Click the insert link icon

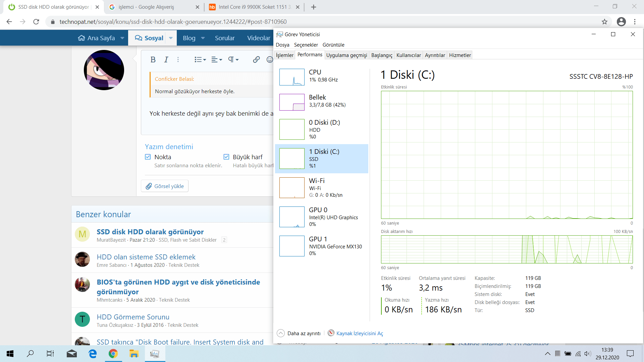(x=256, y=60)
